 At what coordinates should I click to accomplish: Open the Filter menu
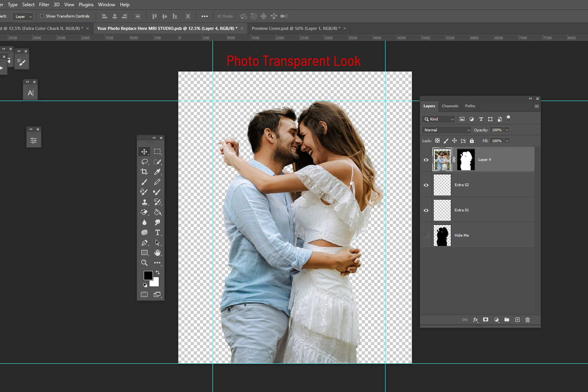pyautogui.click(x=44, y=5)
